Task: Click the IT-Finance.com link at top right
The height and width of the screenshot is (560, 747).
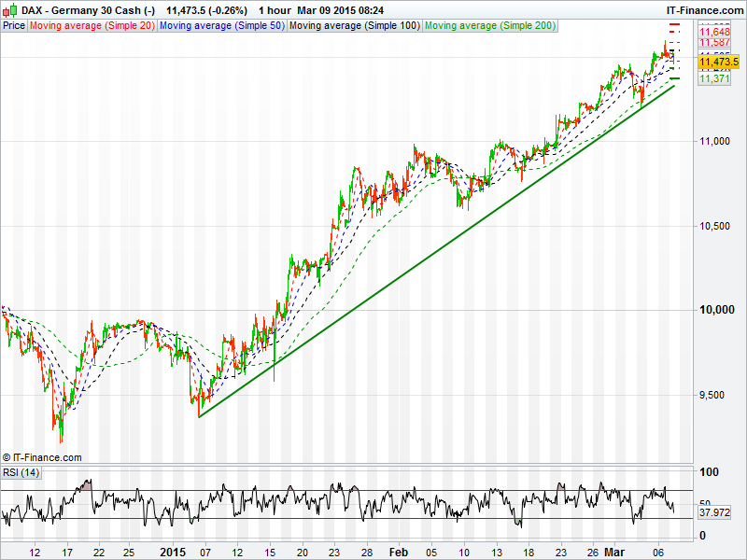Action: [x=705, y=10]
